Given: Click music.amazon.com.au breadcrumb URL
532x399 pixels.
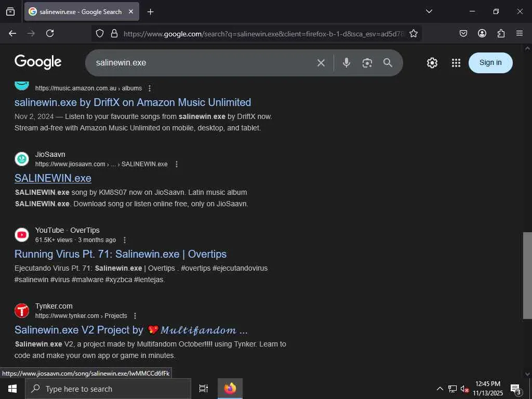Looking at the screenshot, I should point(88,88).
